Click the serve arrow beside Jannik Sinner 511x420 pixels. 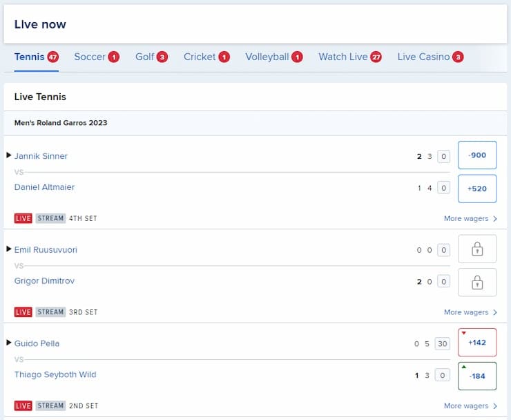(9, 155)
